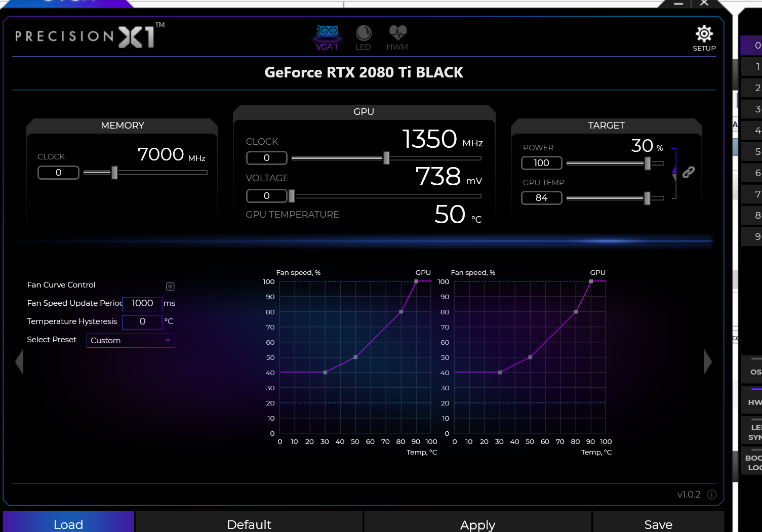Screen dimensions: 762x532
Task: Click the LED SYNC side button
Action: (752, 431)
